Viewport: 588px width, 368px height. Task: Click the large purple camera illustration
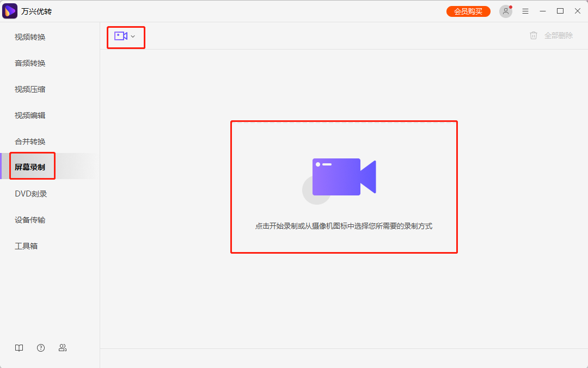(344, 177)
